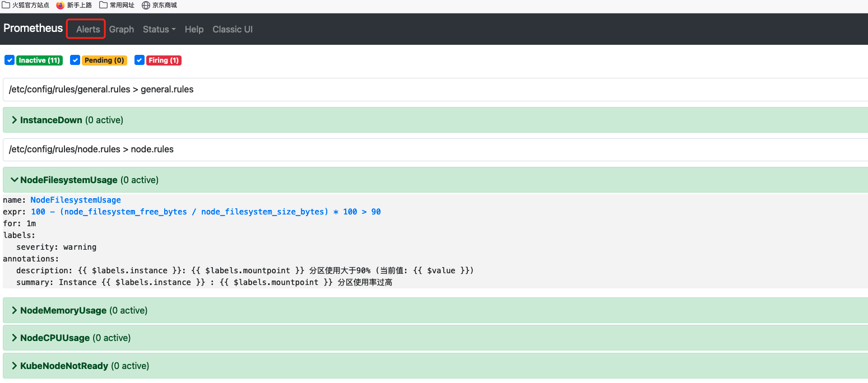This screenshot has height=383, width=868.
Task: Toggle the green Inactive (11) badge
Action: [x=39, y=60]
